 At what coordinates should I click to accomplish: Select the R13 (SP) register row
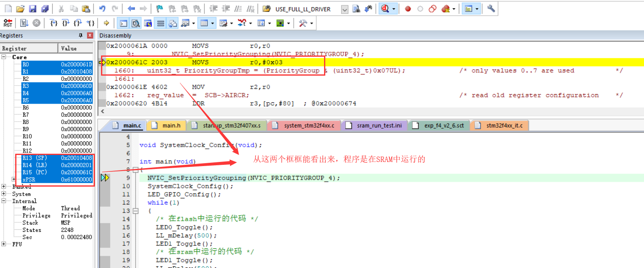pos(57,158)
